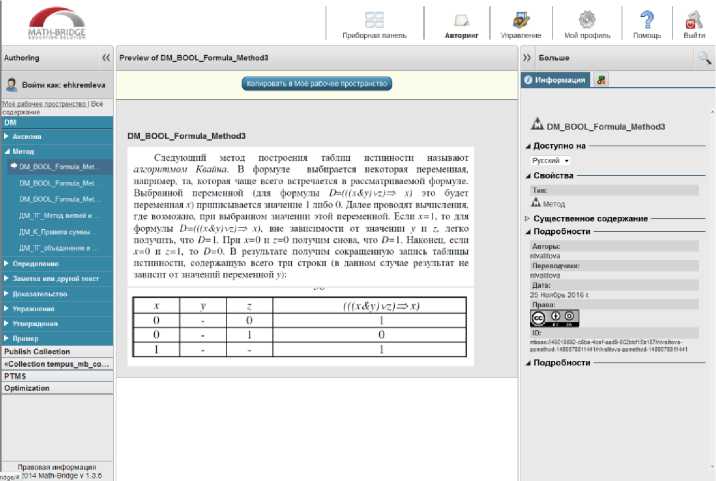Open the Приборная панель dashboard icon
The height and width of the screenshot is (481, 716).
click(374, 21)
